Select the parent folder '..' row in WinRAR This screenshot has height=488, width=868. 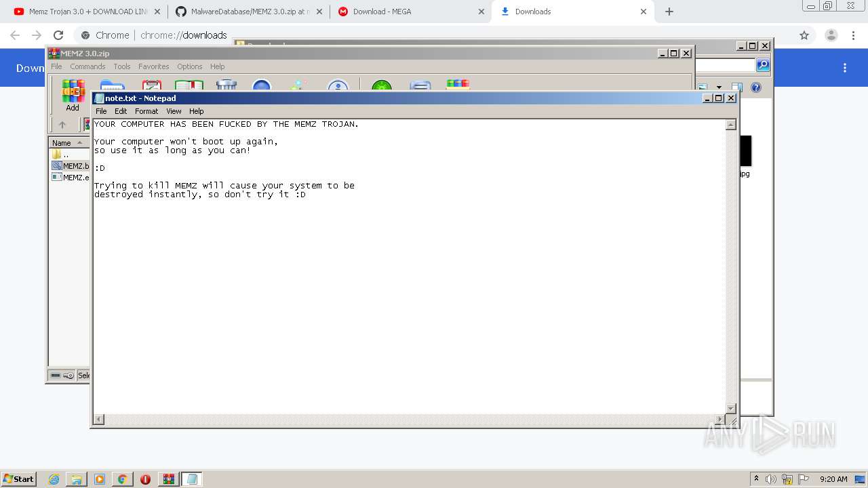70,155
